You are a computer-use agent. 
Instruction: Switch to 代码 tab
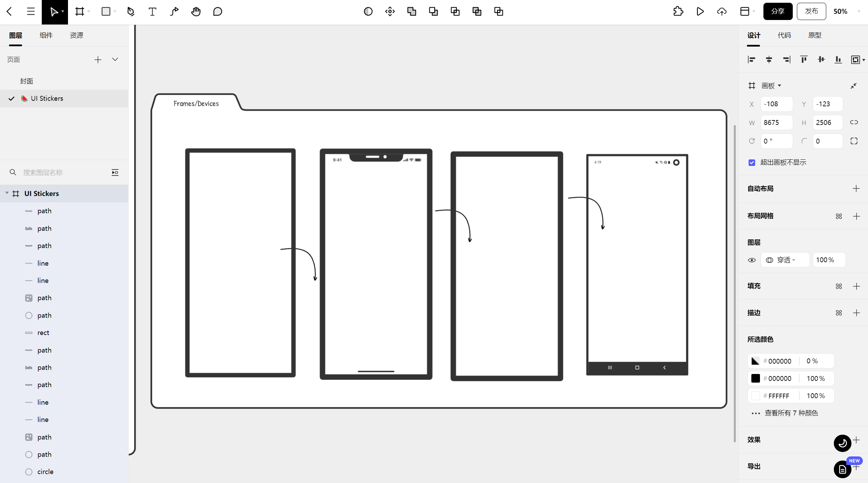tap(784, 35)
